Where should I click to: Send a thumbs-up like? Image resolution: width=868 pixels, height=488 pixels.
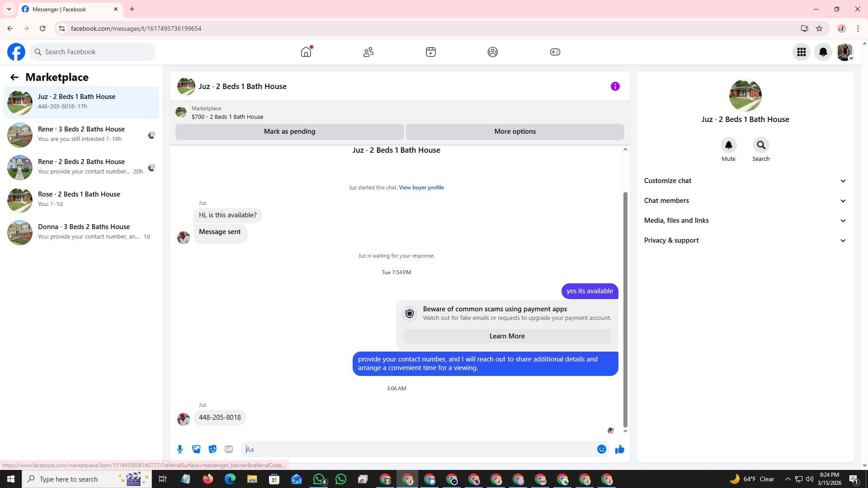coord(619,449)
